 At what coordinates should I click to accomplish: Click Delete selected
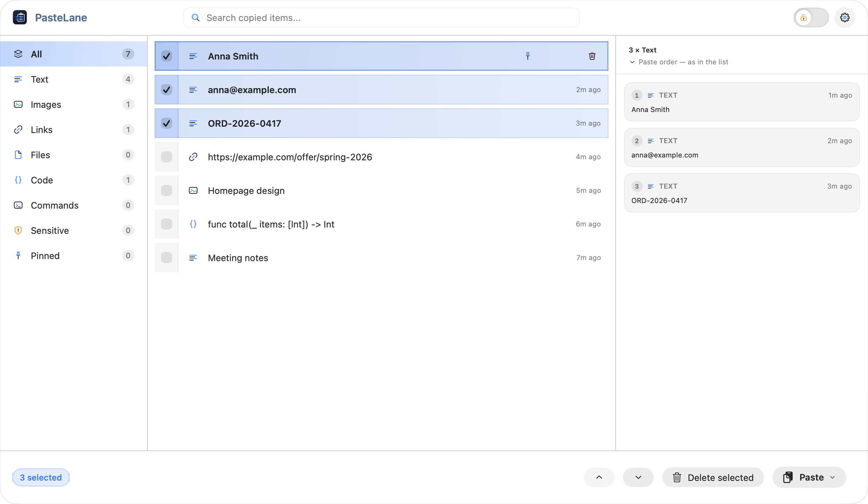click(x=713, y=477)
